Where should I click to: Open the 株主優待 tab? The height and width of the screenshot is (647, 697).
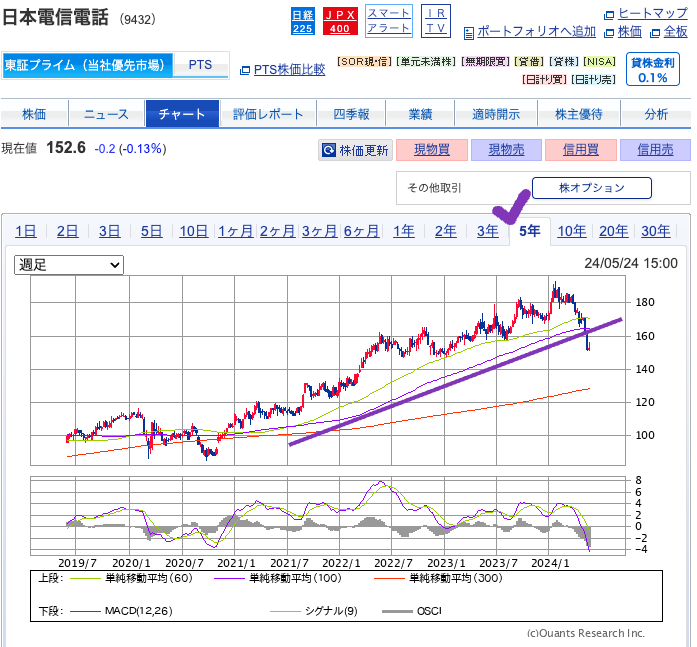(x=579, y=114)
